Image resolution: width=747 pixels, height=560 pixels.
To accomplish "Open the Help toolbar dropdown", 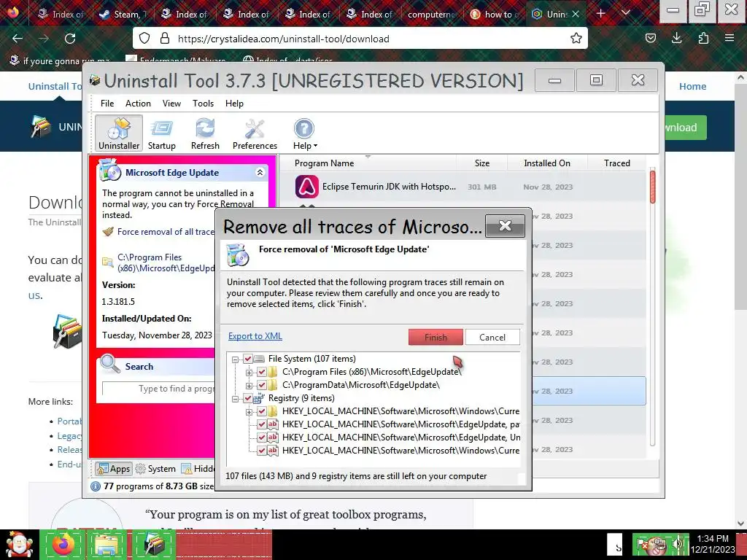I will 304,134.
